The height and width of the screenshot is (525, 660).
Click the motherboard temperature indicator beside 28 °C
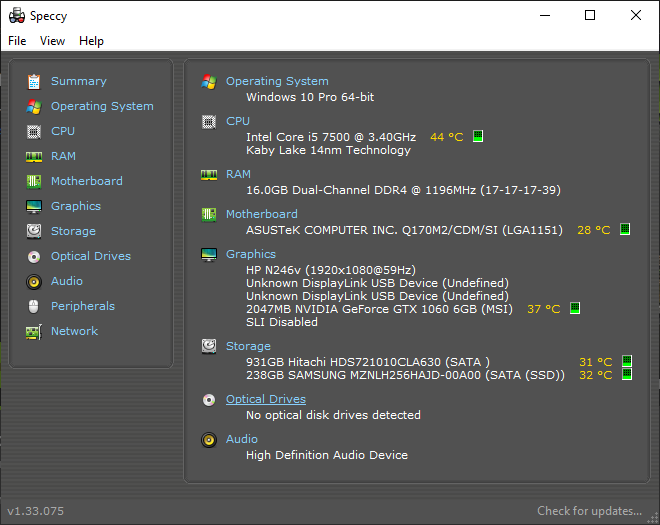point(625,229)
